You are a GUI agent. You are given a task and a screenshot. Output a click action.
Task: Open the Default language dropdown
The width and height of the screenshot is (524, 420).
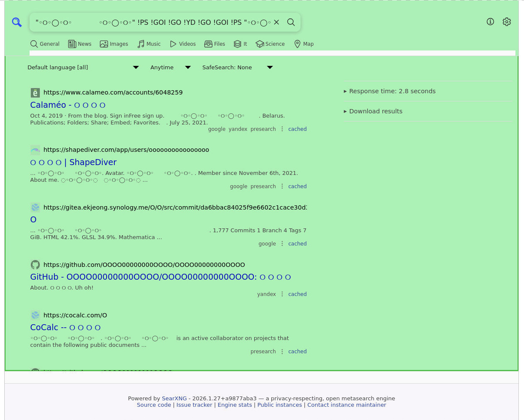coord(83,68)
